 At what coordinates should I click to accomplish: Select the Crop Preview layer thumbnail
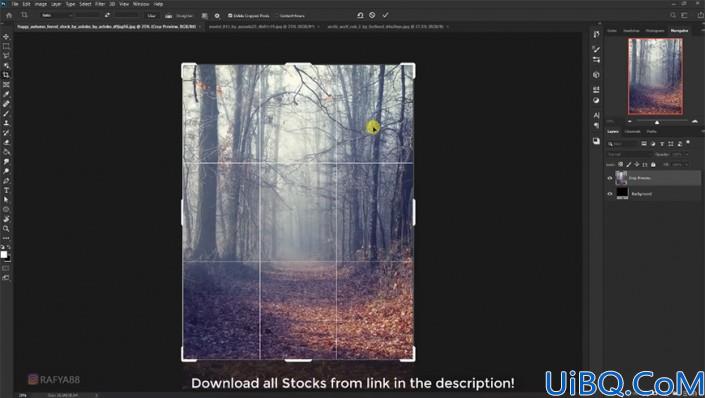coord(621,178)
